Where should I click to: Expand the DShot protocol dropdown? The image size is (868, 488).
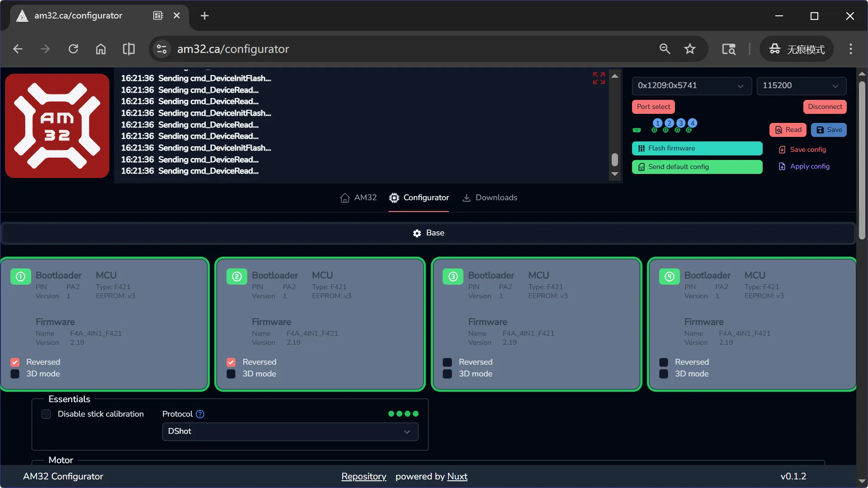[x=290, y=432]
